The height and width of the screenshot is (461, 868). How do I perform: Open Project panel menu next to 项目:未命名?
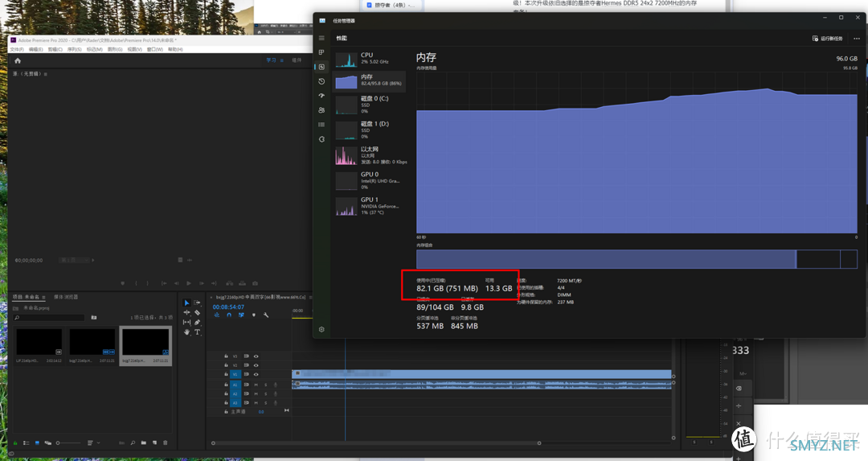[43, 298]
